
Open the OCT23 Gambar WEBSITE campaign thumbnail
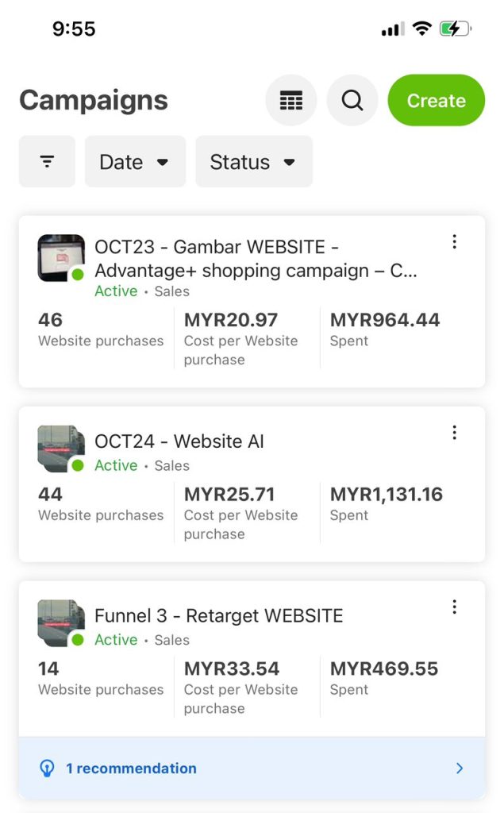point(61,258)
